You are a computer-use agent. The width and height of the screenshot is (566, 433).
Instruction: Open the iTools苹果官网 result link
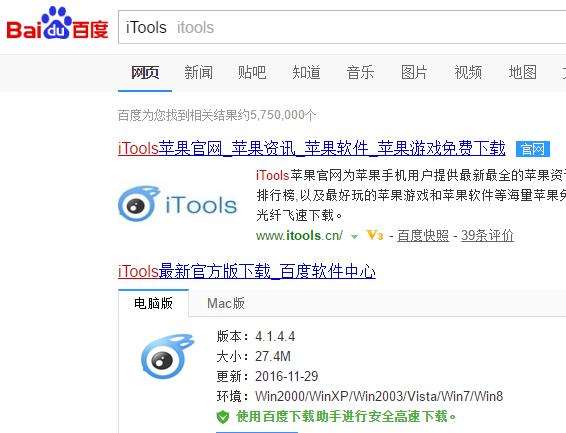[x=312, y=149]
